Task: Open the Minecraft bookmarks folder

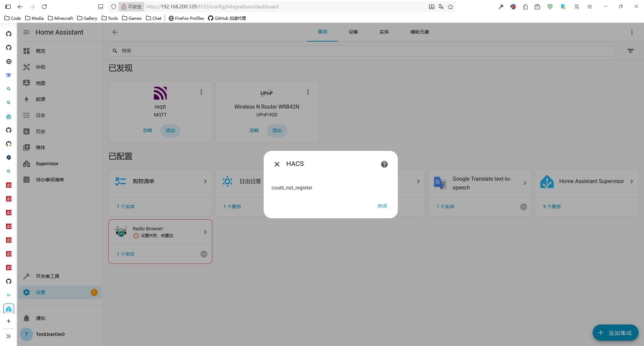Action: 60,18
